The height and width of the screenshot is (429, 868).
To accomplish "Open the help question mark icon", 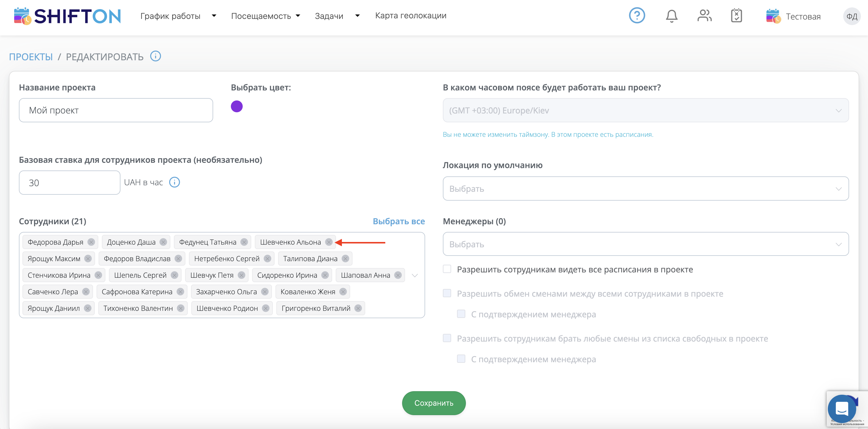I will tap(637, 16).
